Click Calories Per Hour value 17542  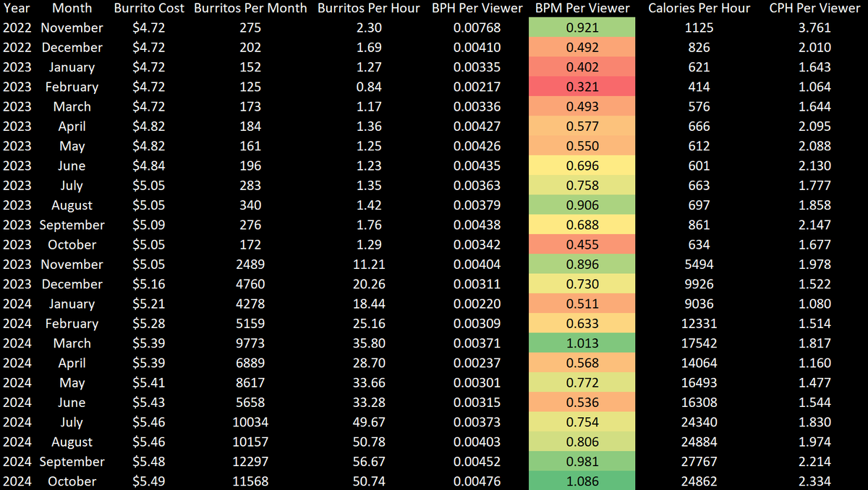[699, 343]
